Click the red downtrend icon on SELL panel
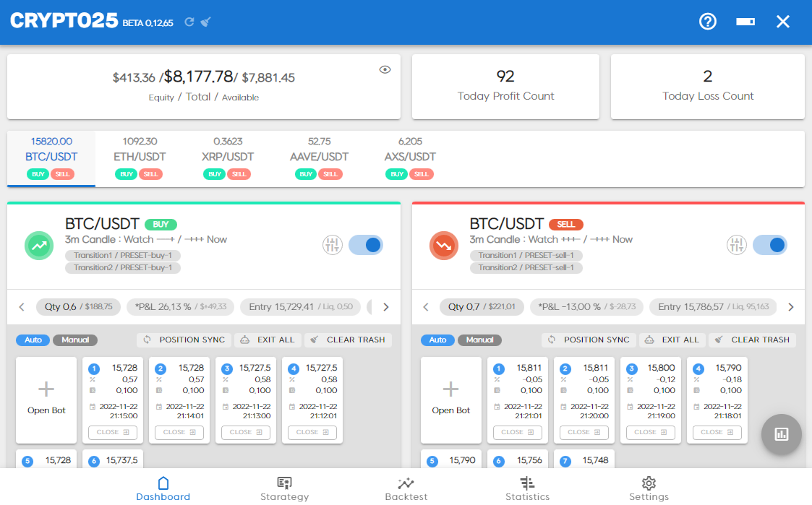The height and width of the screenshot is (505, 812). [443, 246]
